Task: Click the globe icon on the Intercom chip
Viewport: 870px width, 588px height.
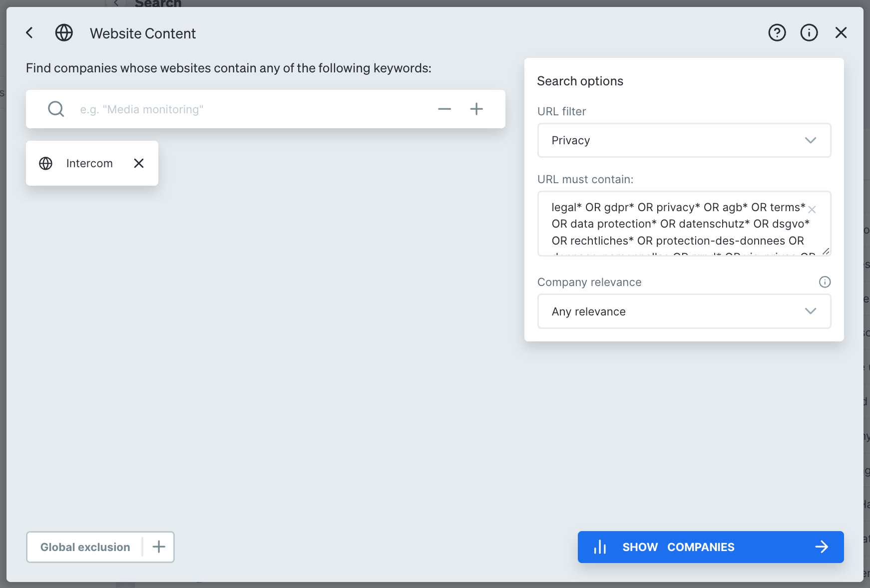Action: [45, 163]
